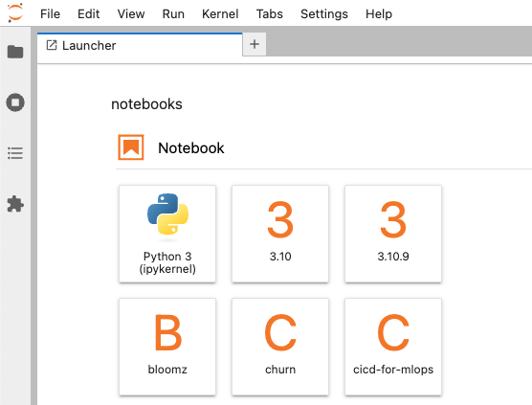Open the Tabs menu
Viewport: 532px width, 405px height.
coord(270,14)
